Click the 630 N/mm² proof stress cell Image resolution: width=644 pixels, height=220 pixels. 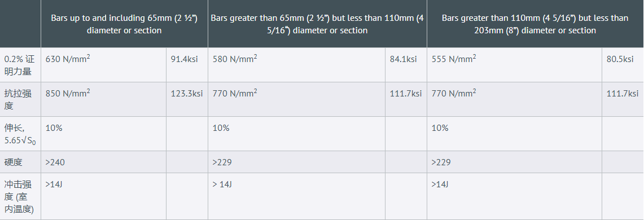103,65
